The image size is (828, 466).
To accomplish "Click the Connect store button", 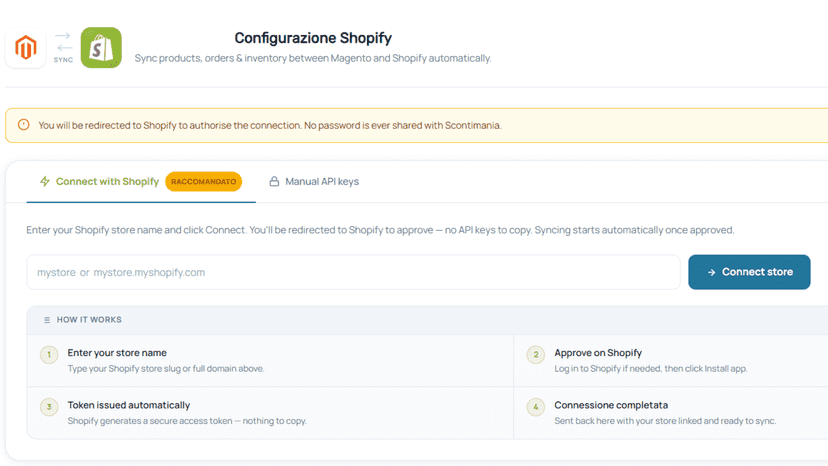I will pyautogui.click(x=749, y=272).
